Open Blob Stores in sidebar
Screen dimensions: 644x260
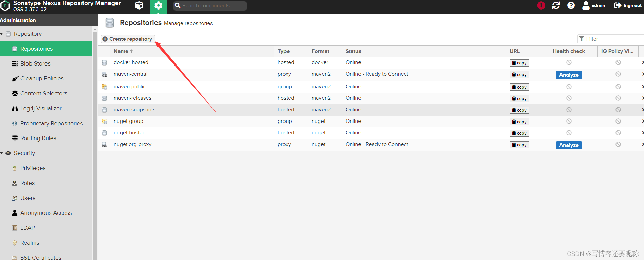(46, 63)
